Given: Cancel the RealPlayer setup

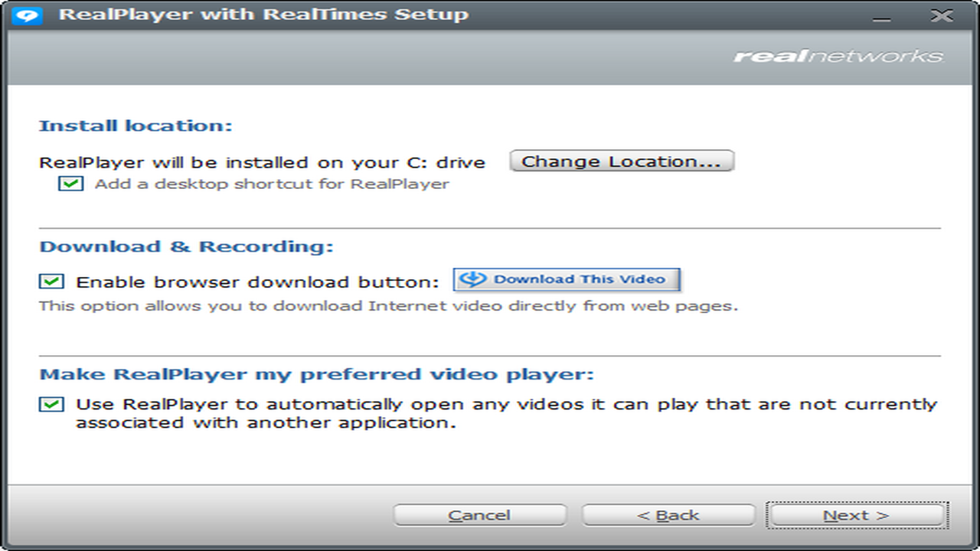Looking at the screenshot, I should pos(479,515).
